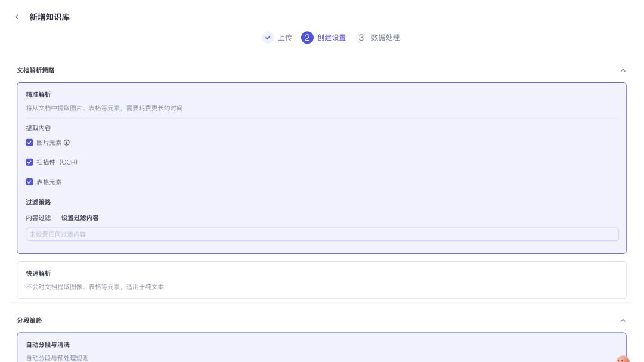Click the 文档解析策略 section header text

36,70
